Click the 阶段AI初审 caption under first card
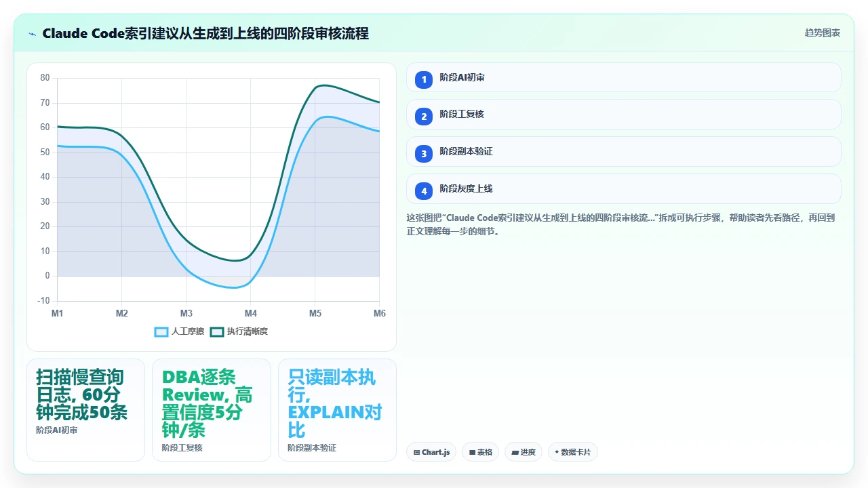868x488 pixels. pos(57,430)
